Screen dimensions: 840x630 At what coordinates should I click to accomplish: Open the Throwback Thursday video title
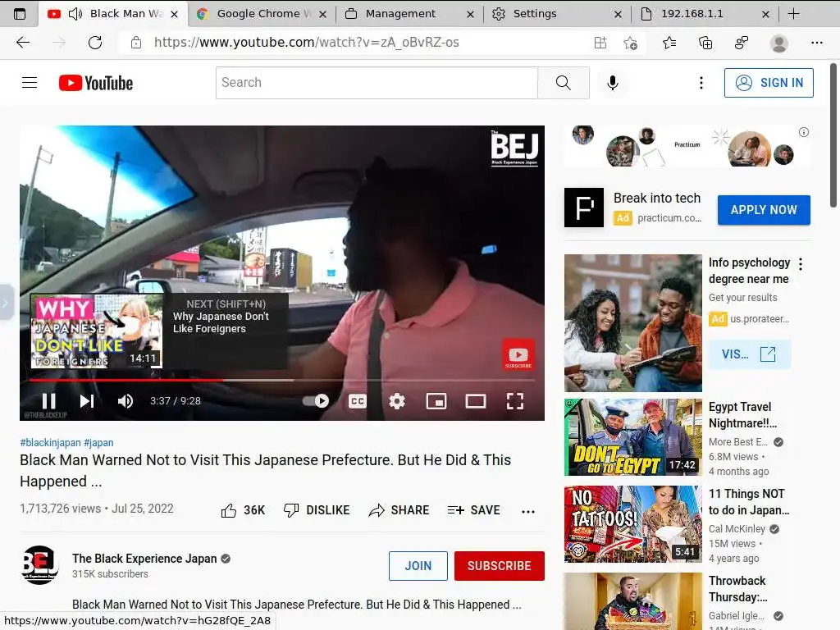(x=737, y=589)
